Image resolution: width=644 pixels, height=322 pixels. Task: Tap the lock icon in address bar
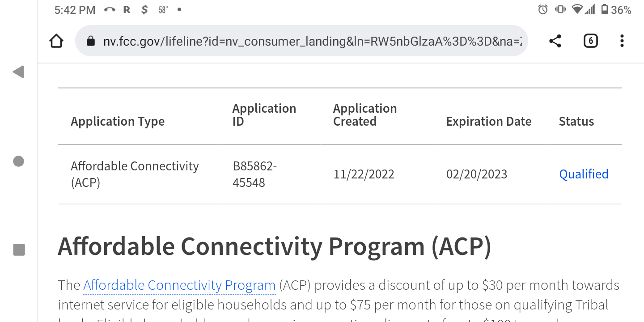(91, 41)
